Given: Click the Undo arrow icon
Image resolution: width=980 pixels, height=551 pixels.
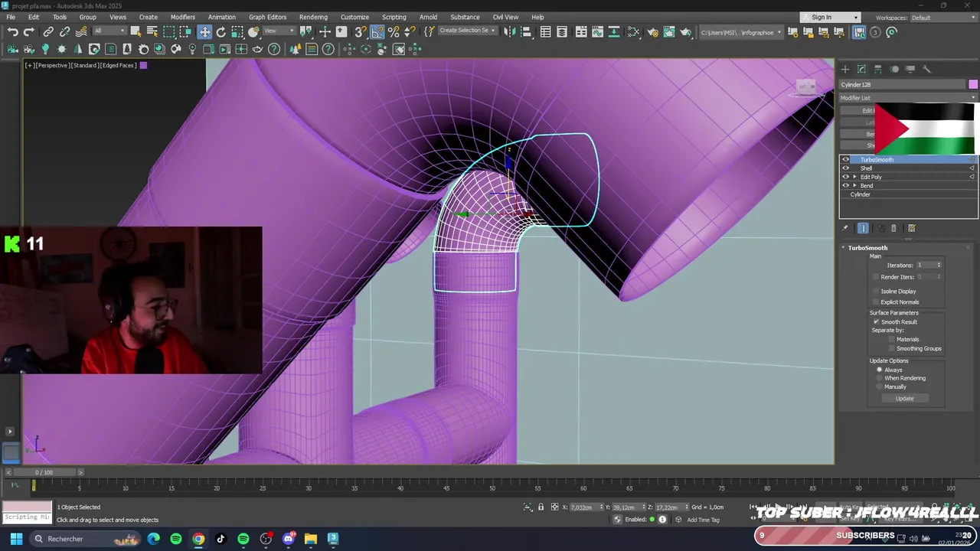Looking at the screenshot, I should click(13, 32).
